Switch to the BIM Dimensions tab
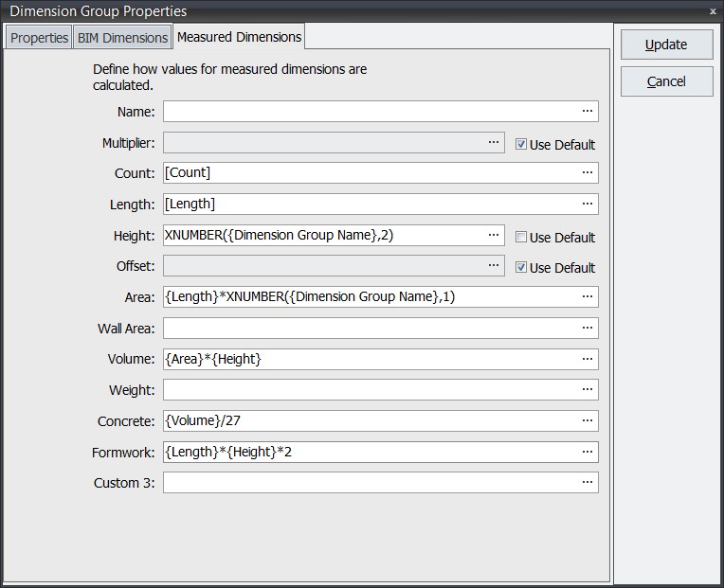The width and height of the screenshot is (724, 588). 122,37
